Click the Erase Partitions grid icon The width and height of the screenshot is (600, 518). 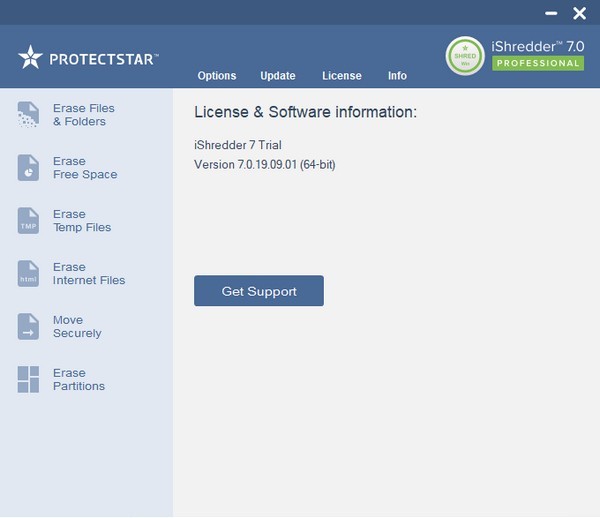28,380
